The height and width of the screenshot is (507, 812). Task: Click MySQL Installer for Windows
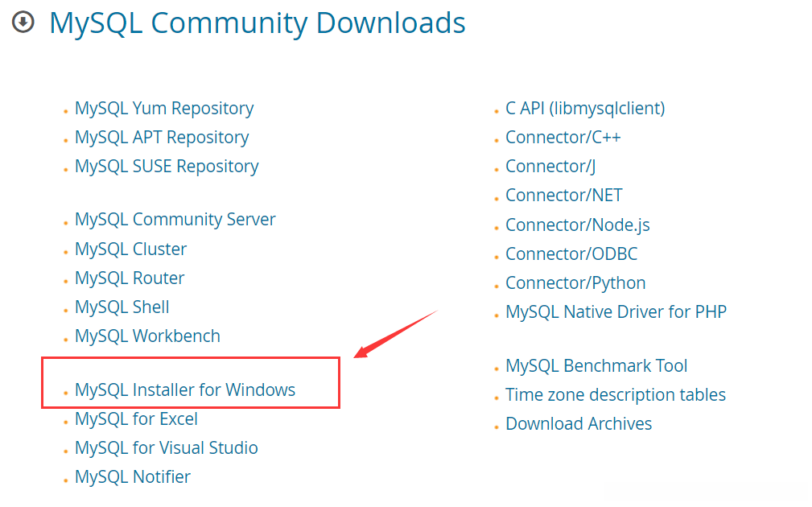[x=185, y=390]
